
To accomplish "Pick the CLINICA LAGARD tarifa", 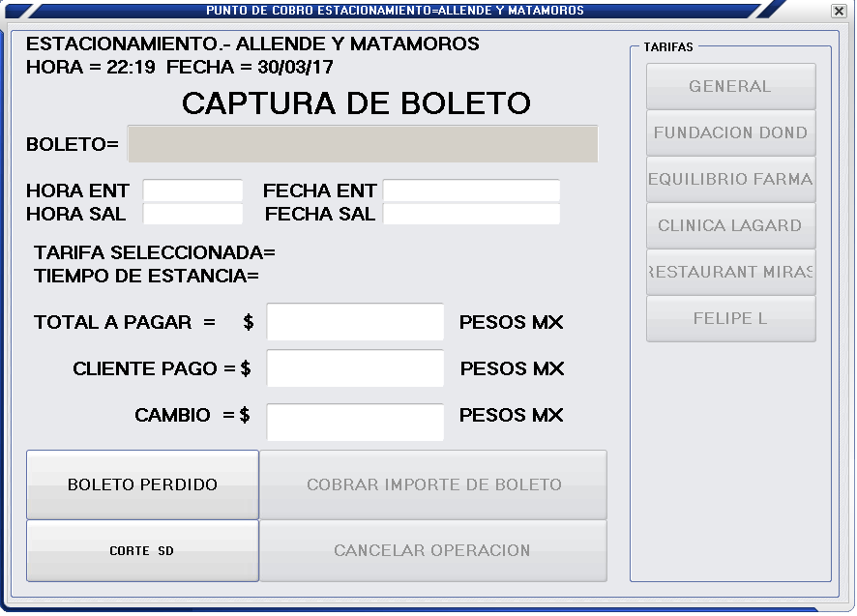I will tap(730, 225).
